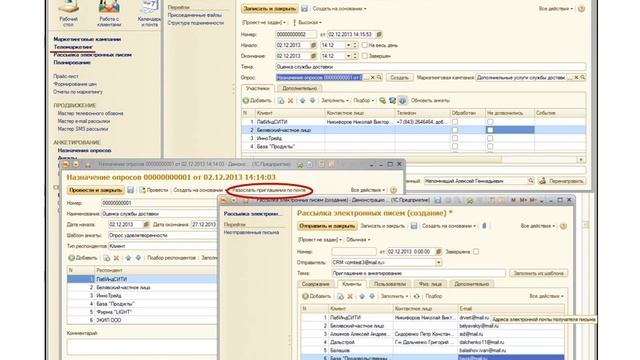Open the calendar picker beside Начало date
Image resolution: width=640 pixels, height=360 pixels.
(313, 45)
